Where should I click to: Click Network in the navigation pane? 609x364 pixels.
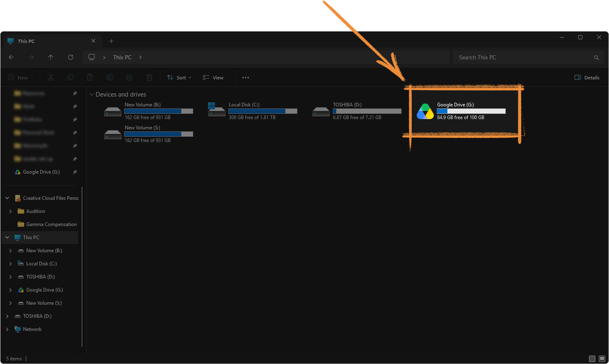tap(32, 329)
